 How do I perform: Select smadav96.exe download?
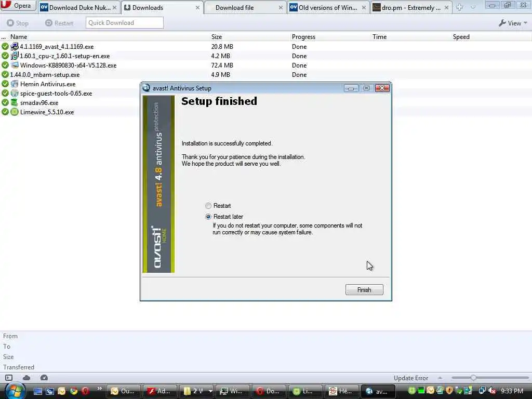pos(39,102)
